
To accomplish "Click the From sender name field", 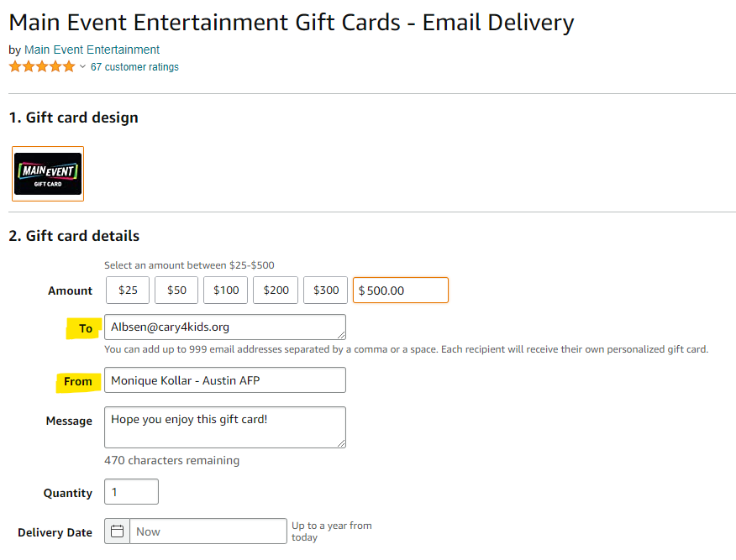I will click(x=224, y=380).
